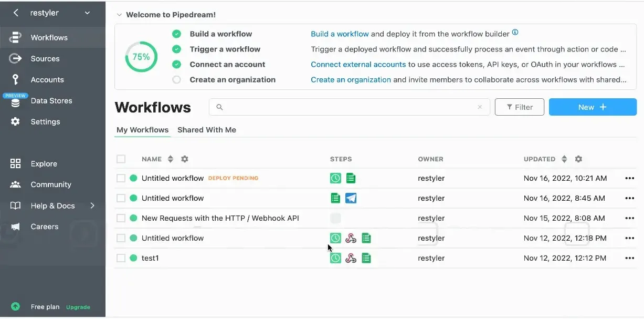Switch to the Shared With Me tab
This screenshot has height=319, width=644.
[207, 129]
